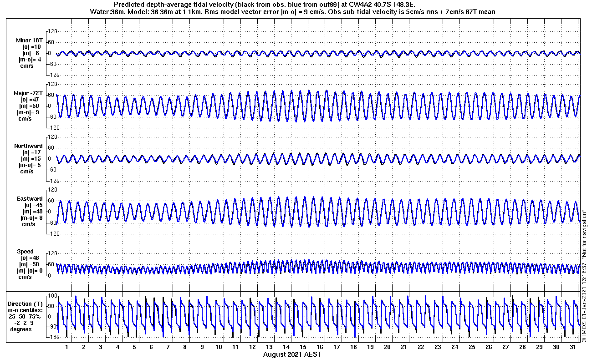Screen dimensions: 592x364
Task: Click the '-2 2 9' centile values
Action: click(23, 323)
